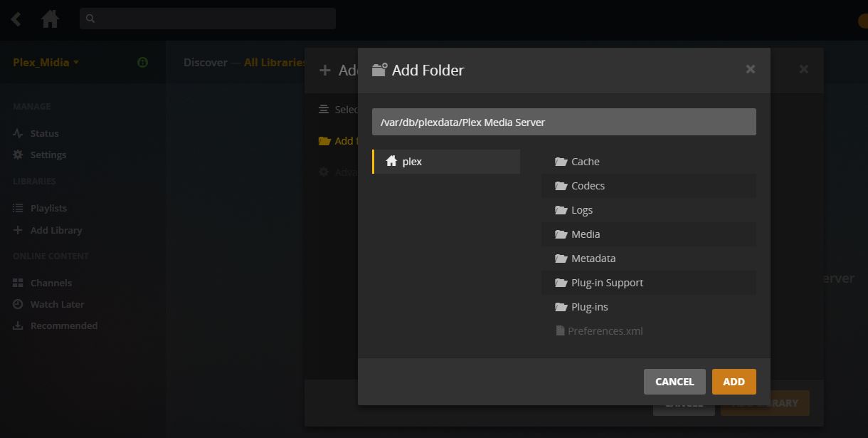This screenshot has height=438, width=868.
Task: Select the plex home location
Action: click(x=446, y=162)
